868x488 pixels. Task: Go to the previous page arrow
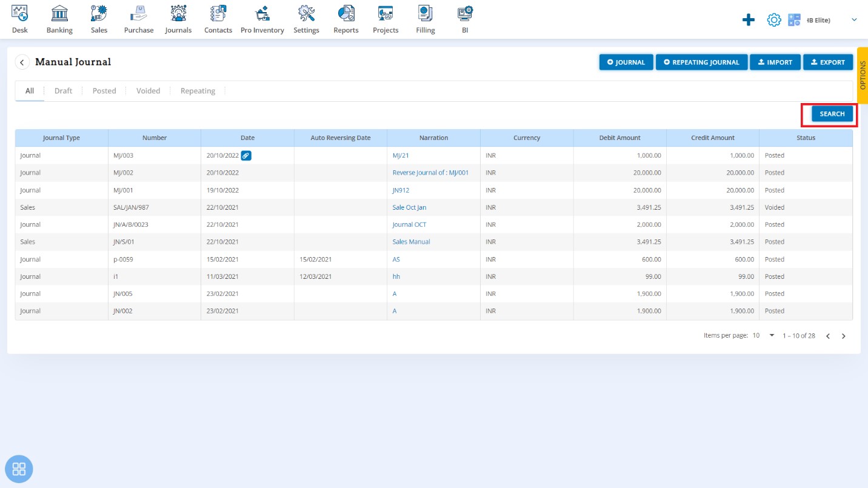coord(827,336)
